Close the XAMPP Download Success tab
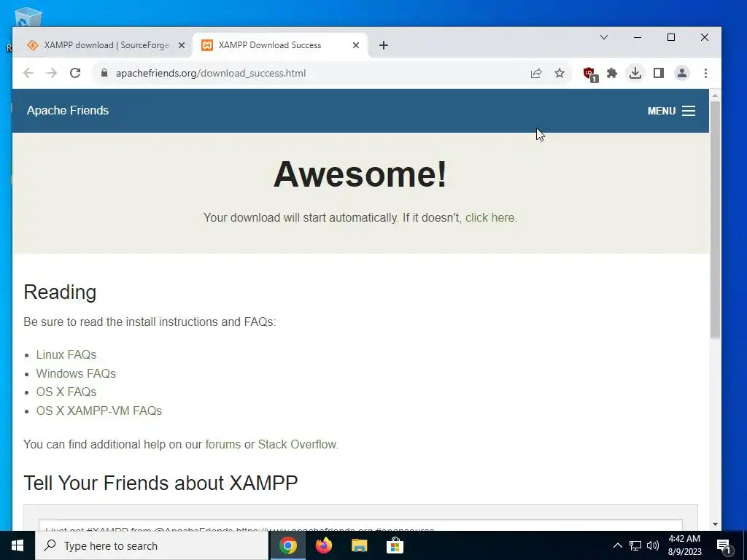The height and width of the screenshot is (560, 747). (356, 45)
